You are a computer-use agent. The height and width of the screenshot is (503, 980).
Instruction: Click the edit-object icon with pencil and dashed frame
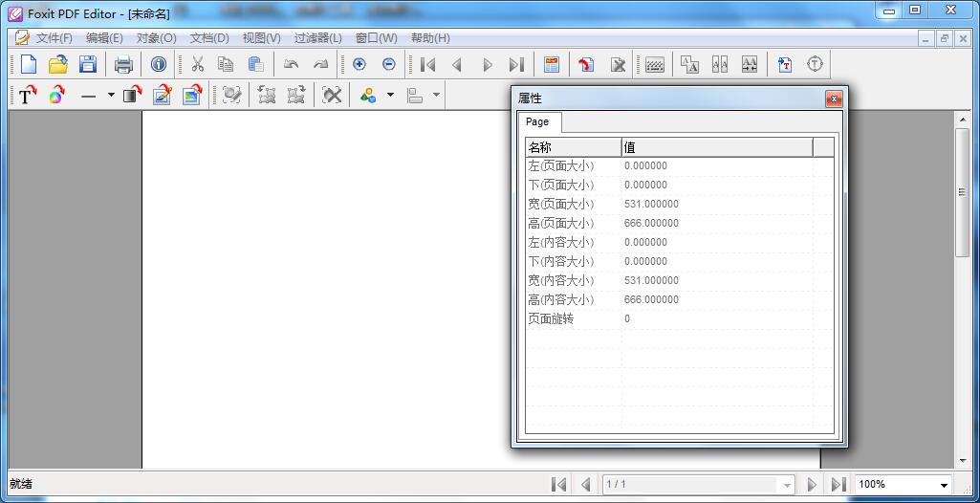point(232,96)
